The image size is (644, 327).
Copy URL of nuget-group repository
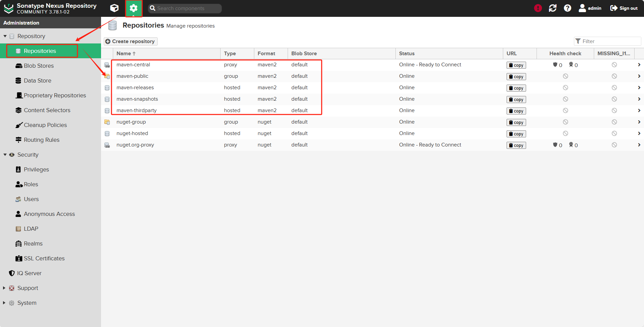click(x=516, y=122)
